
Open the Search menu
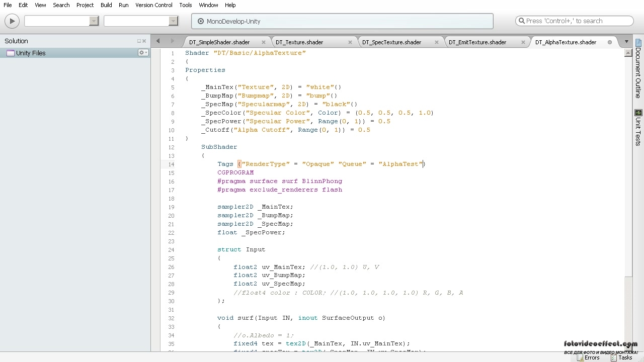click(x=61, y=5)
